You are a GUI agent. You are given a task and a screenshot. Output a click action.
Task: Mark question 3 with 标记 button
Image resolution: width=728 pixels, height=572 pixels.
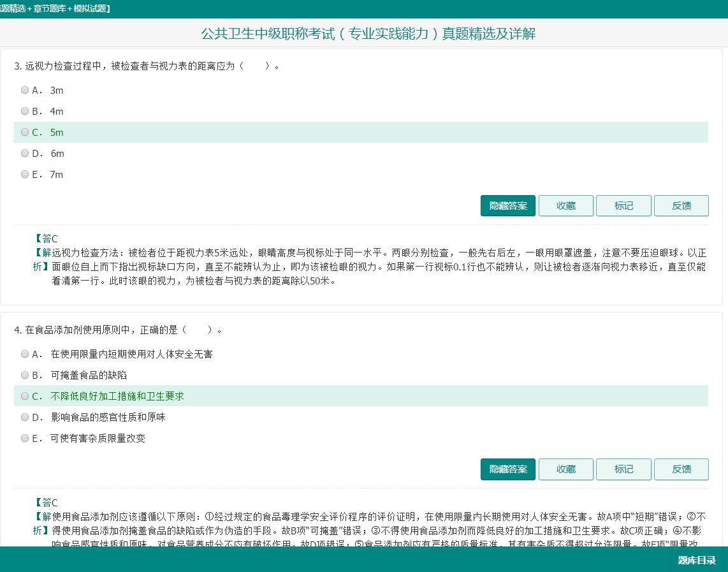(x=623, y=206)
